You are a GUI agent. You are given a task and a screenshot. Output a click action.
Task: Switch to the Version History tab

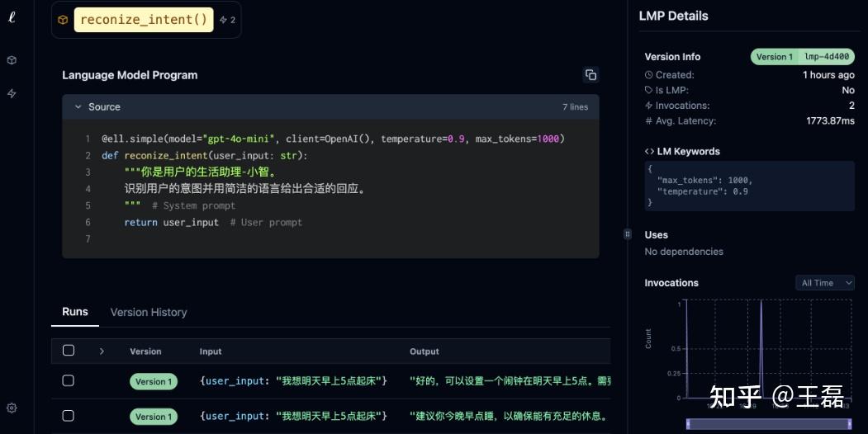pos(149,313)
